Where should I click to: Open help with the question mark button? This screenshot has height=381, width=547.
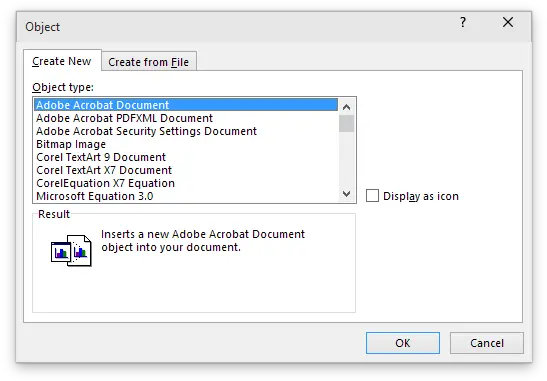click(463, 22)
